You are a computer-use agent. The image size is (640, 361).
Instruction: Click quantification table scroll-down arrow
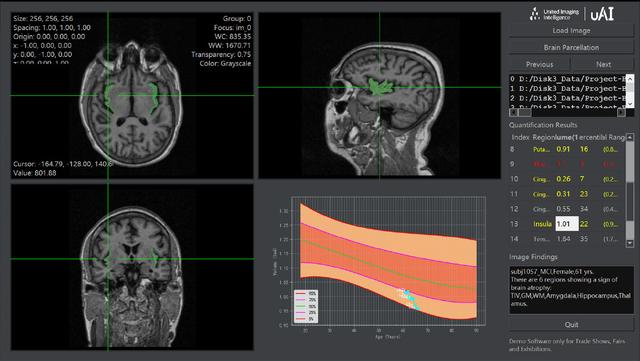point(630,243)
